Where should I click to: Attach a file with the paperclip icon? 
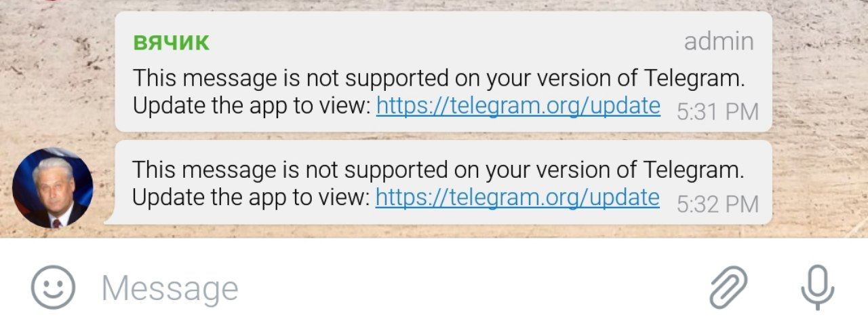tap(729, 287)
